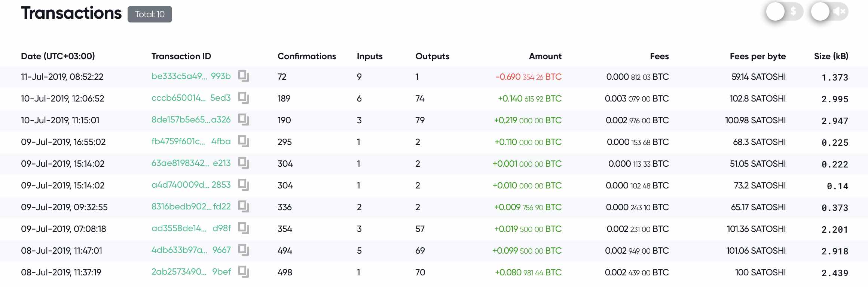Select 100 SATOSHI fees per byte
Viewport: 868px width, 287px height.
pyautogui.click(x=760, y=272)
